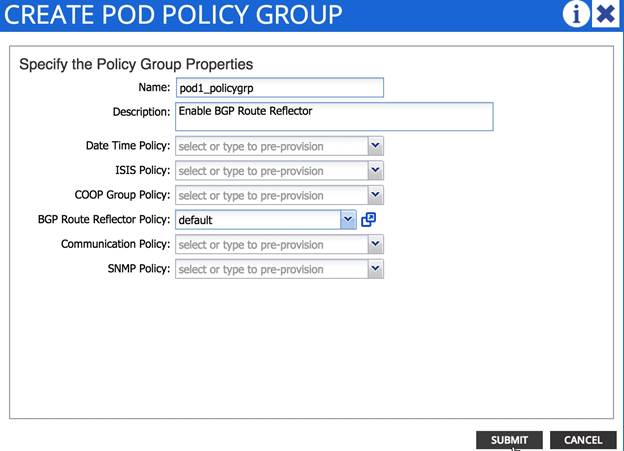
Task: Expand the Date Time Policy dropdown arrow
Action: point(375,146)
